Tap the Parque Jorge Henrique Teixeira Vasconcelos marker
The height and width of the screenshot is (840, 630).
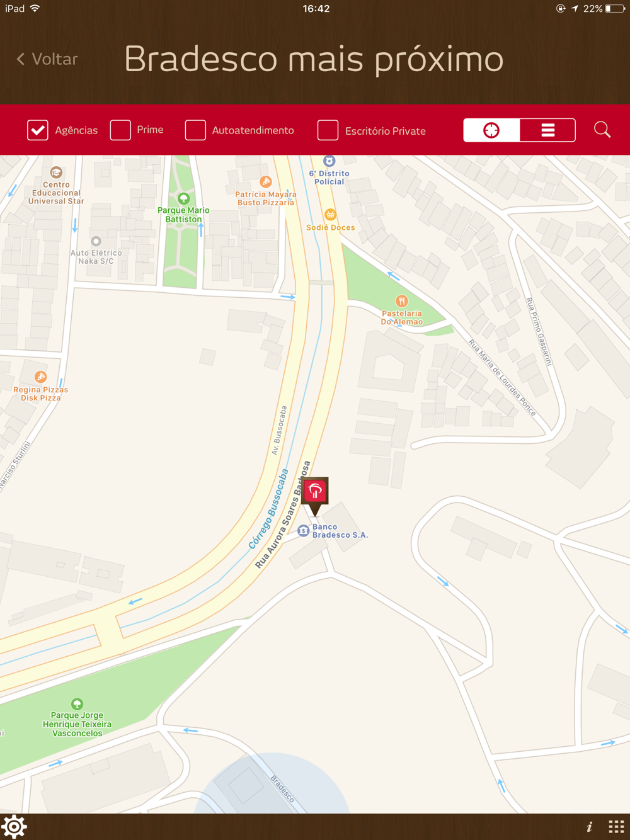pyautogui.click(x=77, y=704)
